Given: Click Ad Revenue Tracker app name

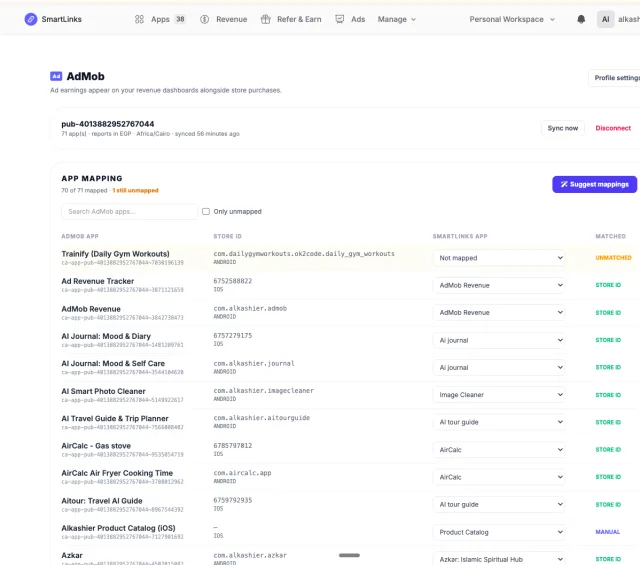Looking at the screenshot, I should coord(98,281).
